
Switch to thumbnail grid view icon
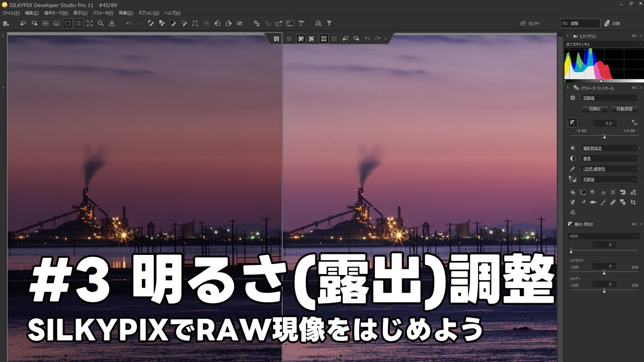[45, 23]
